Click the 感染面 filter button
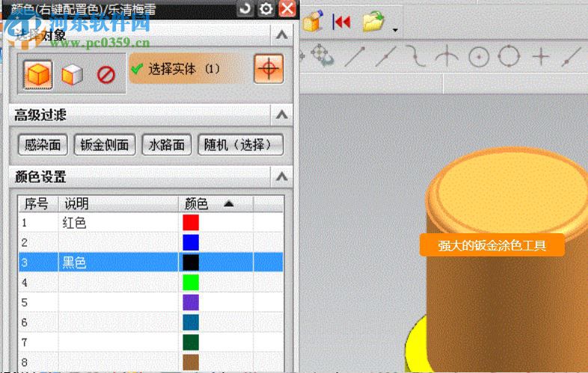Image resolution: width=588 pixels, height=373 pixels. coord(43,145)
